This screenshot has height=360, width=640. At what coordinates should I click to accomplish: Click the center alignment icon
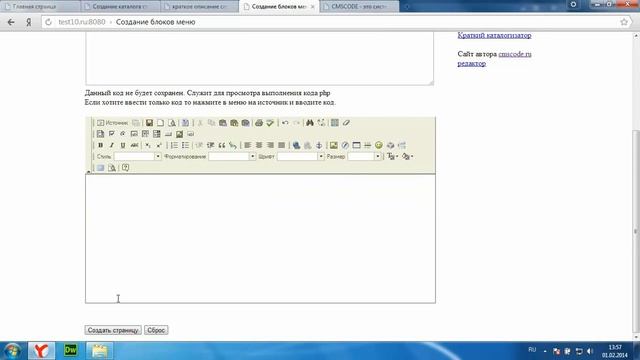tap(259, 145)
